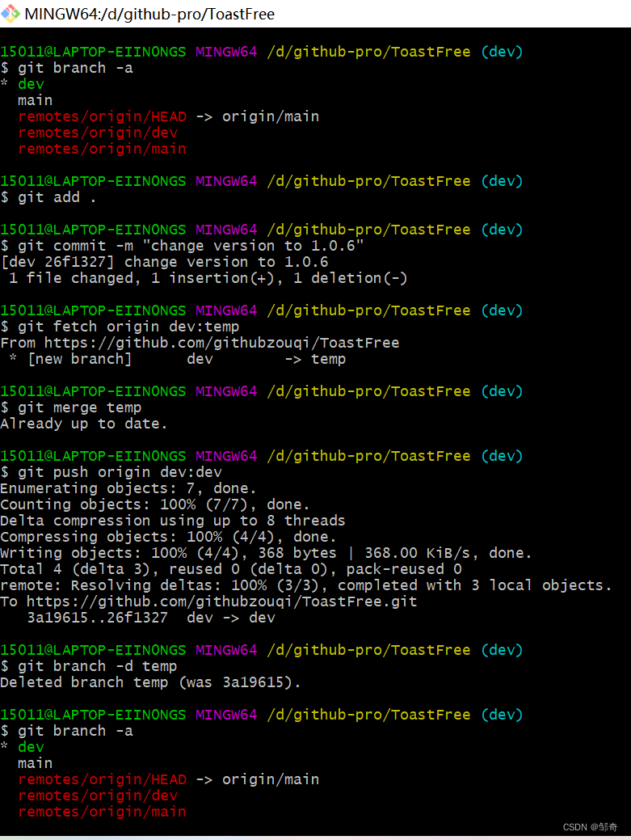Click the 'To https://github.com/githubzouqi/ToastFree.git' line
631x840 pixels.
[208, 602]
